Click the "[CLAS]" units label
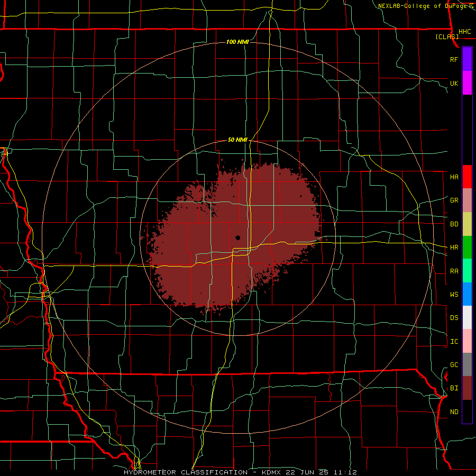This screenshot has width=476, height=476. (447, 37)
